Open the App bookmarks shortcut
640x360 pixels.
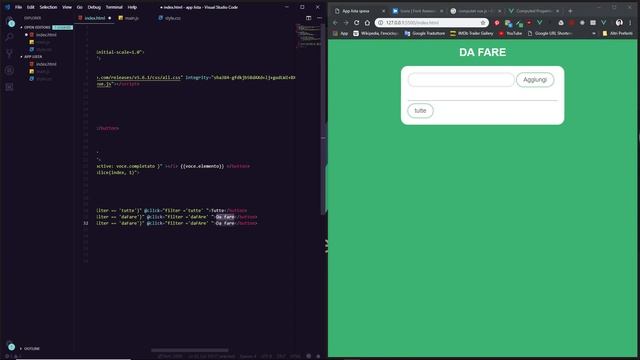coord(340,33)
